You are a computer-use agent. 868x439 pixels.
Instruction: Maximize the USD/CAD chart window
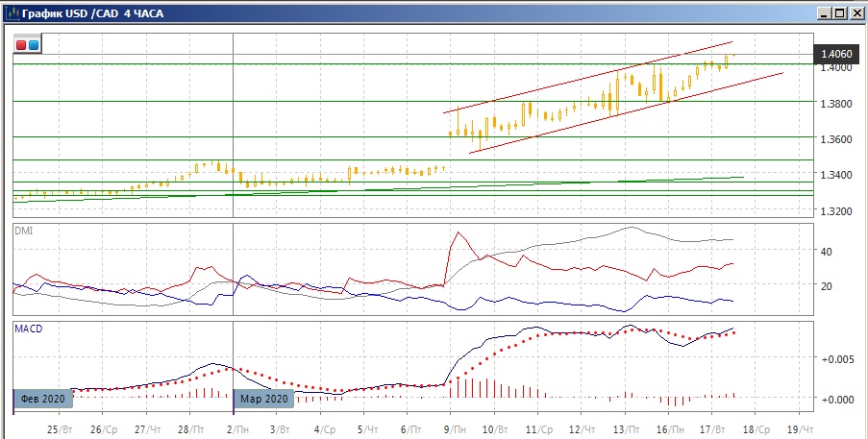point(839,12)
